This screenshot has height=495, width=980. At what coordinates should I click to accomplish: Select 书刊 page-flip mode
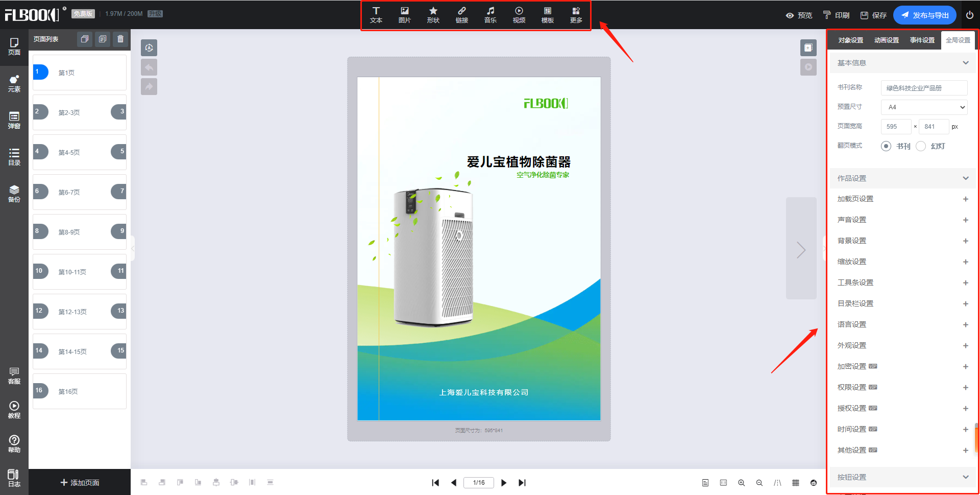[x=886, y=146]
